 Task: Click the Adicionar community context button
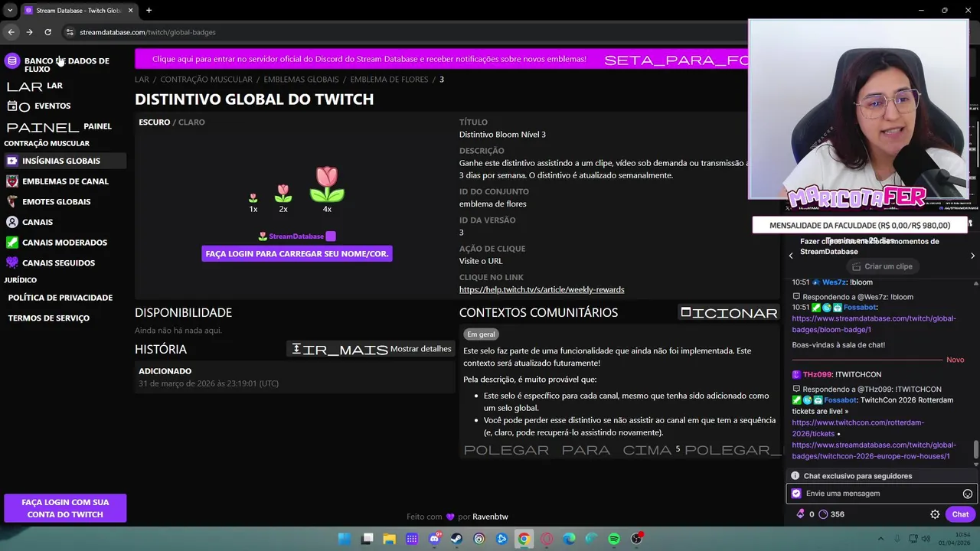coord(729,312)
